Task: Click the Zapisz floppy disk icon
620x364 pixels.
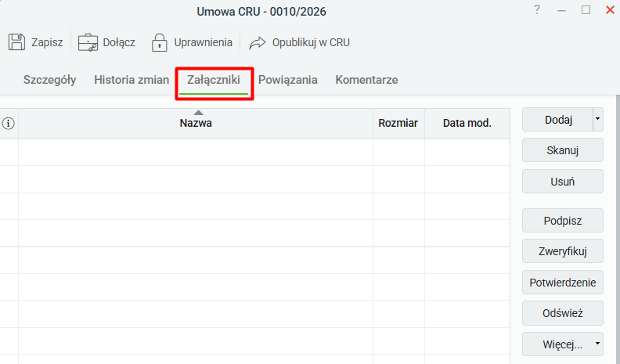Action: 16,42
